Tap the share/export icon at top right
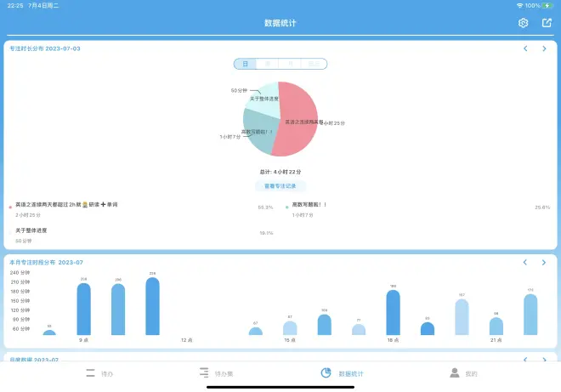The image size is (561, 392). (547, 23)
